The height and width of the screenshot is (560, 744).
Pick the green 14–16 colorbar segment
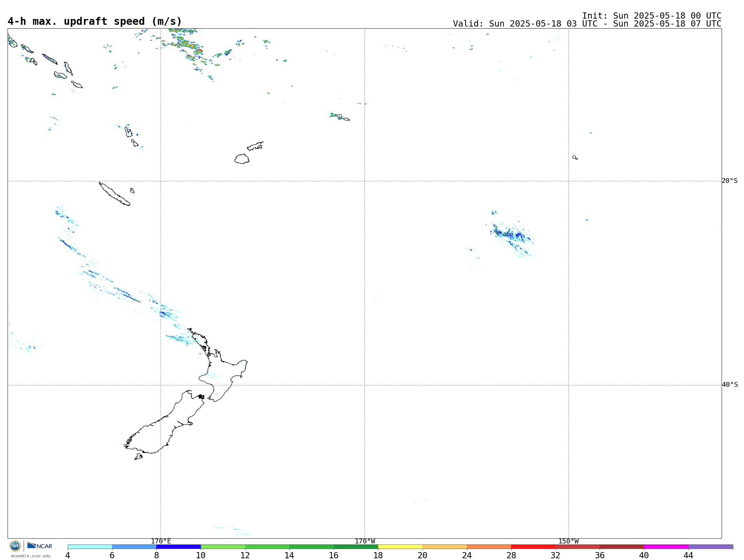click(x=312, y=547)
